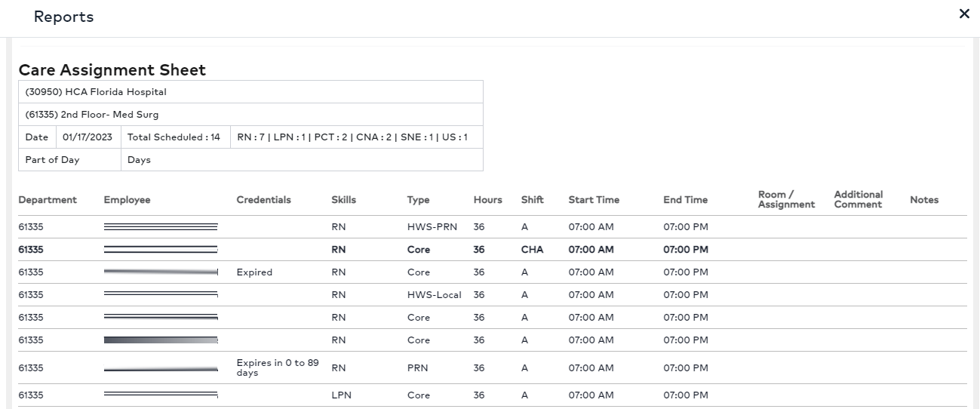Click the Employee column header

pyautogui.click(x=127, y=200)
